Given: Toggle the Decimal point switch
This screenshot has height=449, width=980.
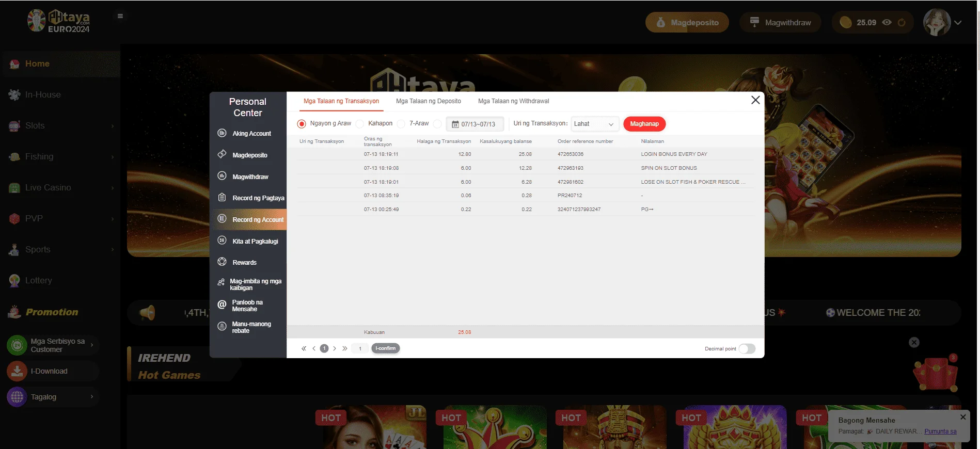Looking at the screenshot, I should pos(747,349).
